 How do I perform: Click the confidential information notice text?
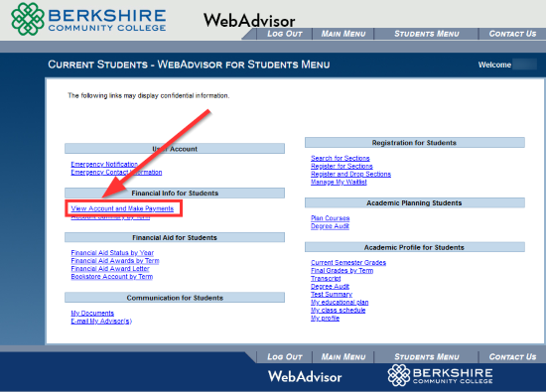point(148,95)
